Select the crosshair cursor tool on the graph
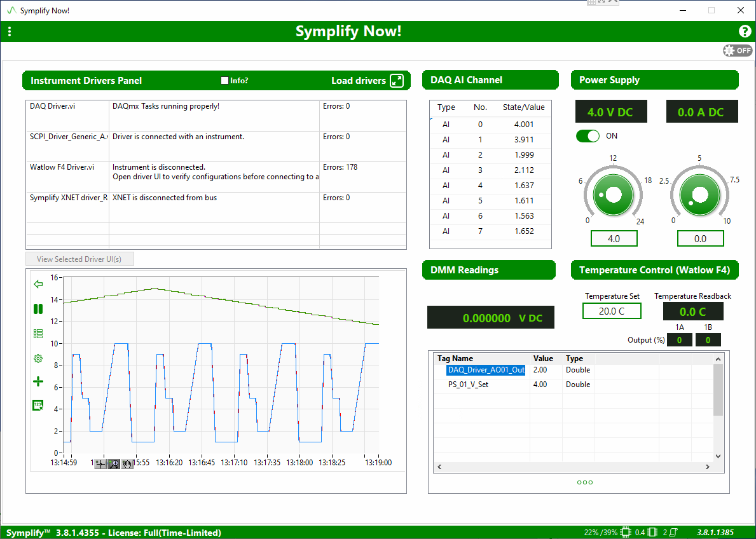This screenshot has height=539, width=756. point(100,463)
